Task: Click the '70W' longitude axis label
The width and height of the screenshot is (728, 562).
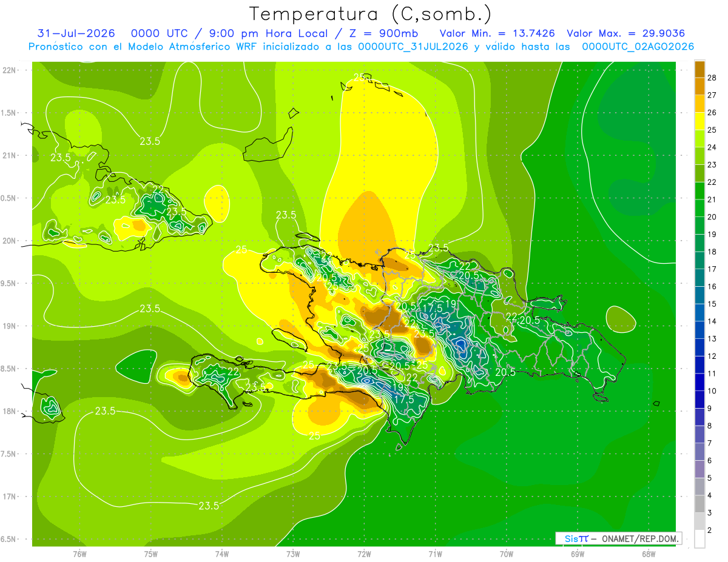Action: pos(507,554)
